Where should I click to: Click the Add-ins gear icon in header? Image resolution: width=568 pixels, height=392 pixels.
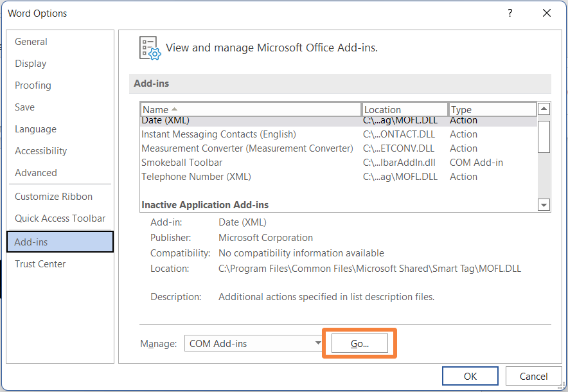coord(150,48)
